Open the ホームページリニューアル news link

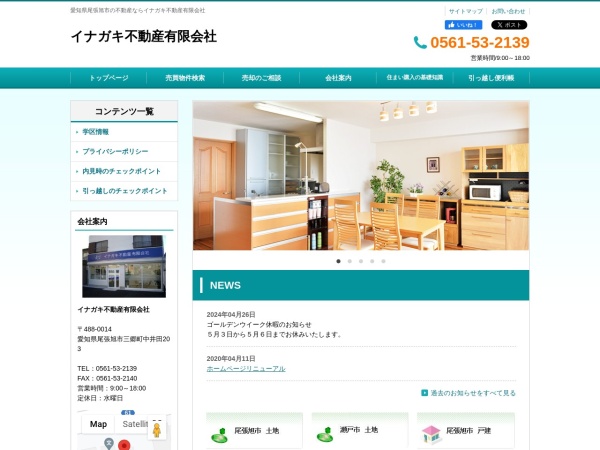point(246,368)
